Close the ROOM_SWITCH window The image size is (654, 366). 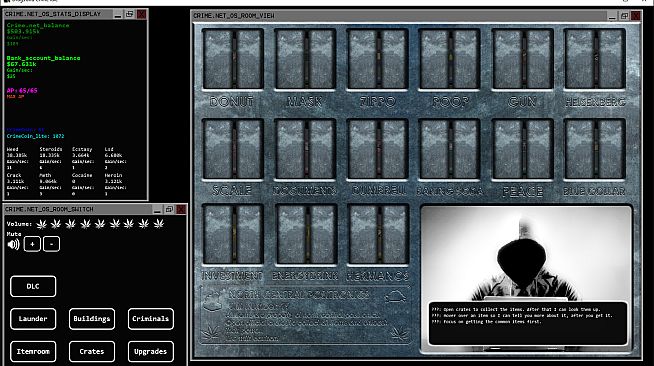(x=181, y=209)
